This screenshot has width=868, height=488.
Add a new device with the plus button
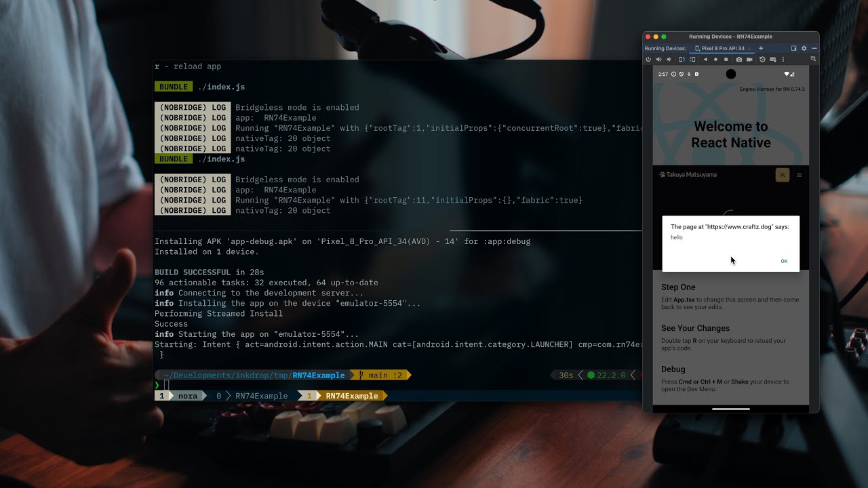point(761,48)
